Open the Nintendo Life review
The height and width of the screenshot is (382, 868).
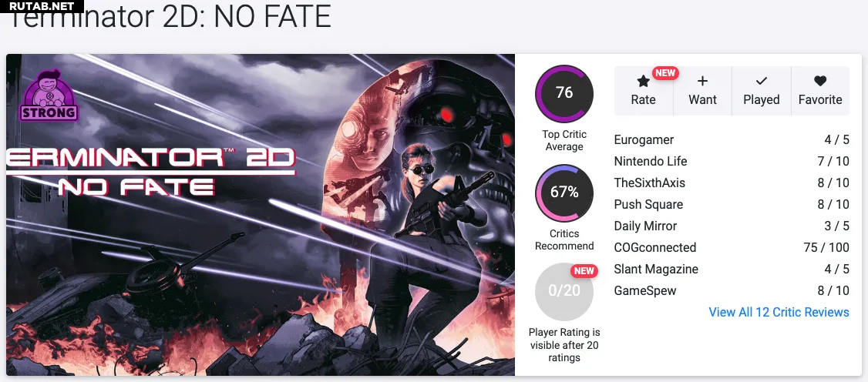[x=651, y=161]
